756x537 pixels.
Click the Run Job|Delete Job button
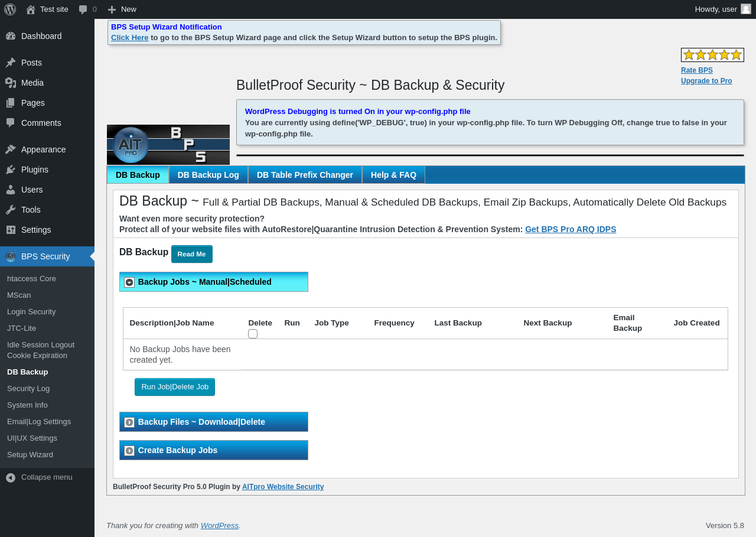click(175, 387)
